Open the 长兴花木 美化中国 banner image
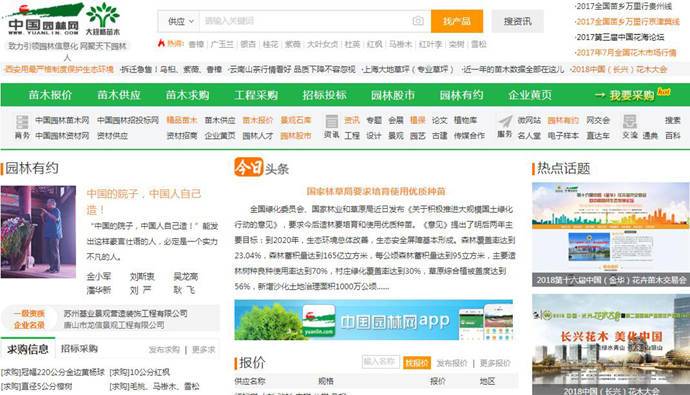Image resolution: width=690 pixels, height=395 pixels. point(611,344)
